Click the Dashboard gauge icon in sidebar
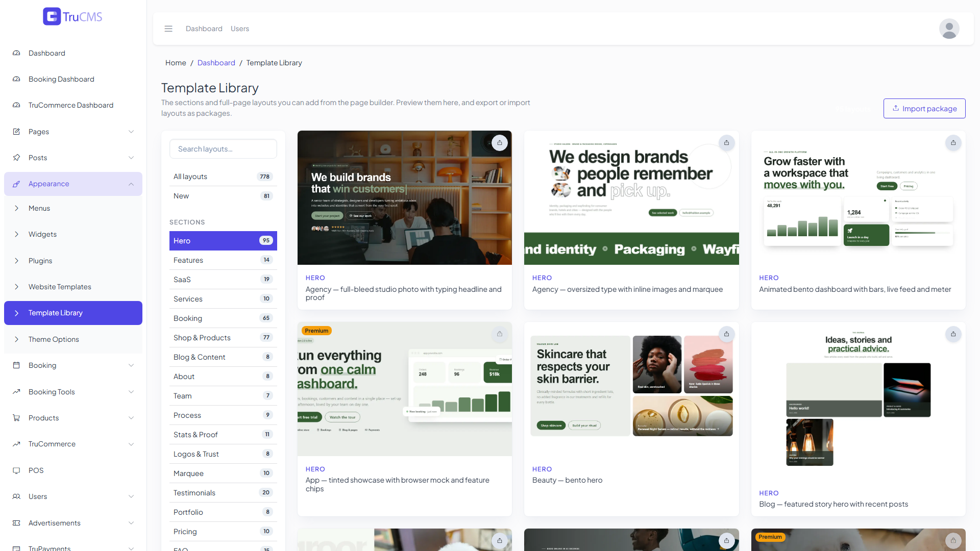Screen dimensions: 980x551 click(16, 53)
